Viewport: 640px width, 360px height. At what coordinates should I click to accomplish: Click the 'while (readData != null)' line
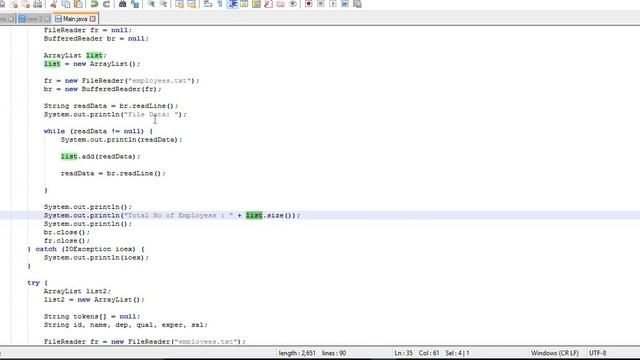pos(98,131)
